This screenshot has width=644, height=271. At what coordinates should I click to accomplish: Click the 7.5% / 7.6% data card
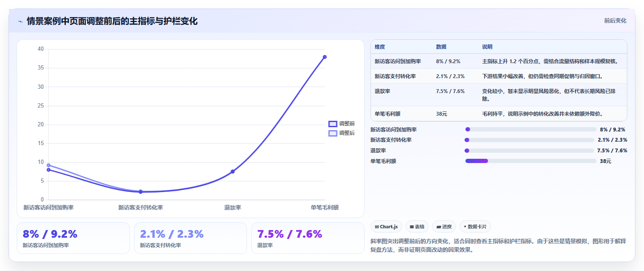[x=308, y=238]
